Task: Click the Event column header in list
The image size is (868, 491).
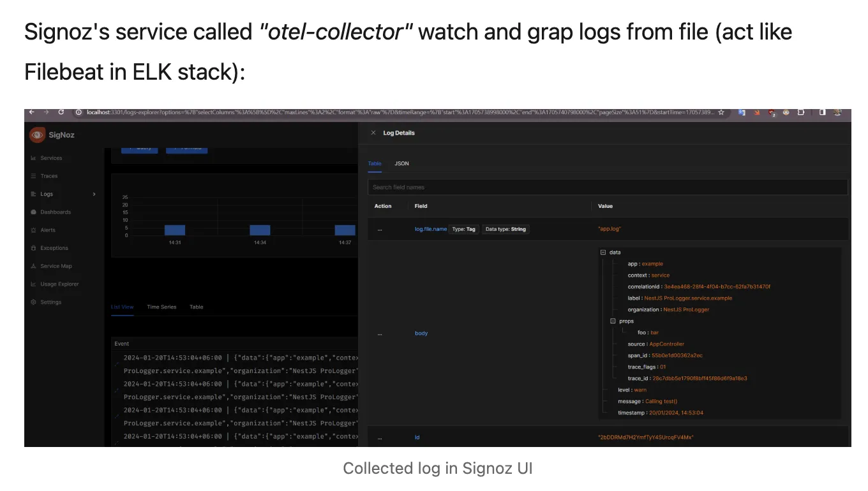Action: pyautogui.click(x=122, y=344)
